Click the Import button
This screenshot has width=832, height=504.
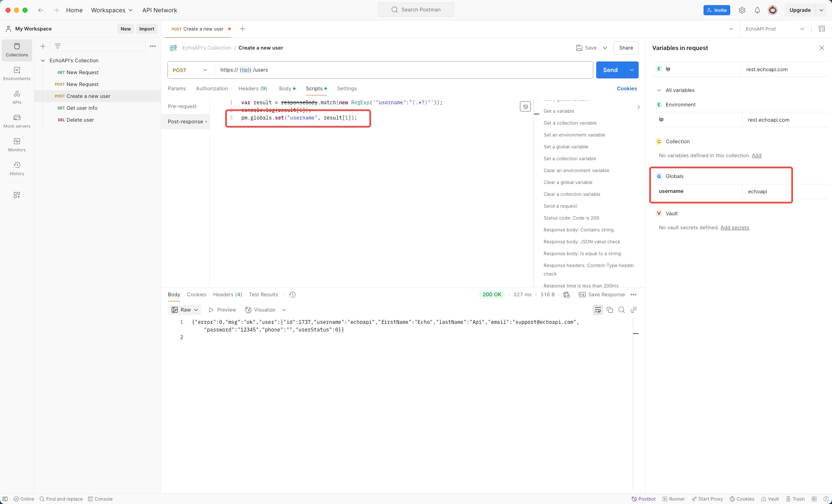pos(147,29)
